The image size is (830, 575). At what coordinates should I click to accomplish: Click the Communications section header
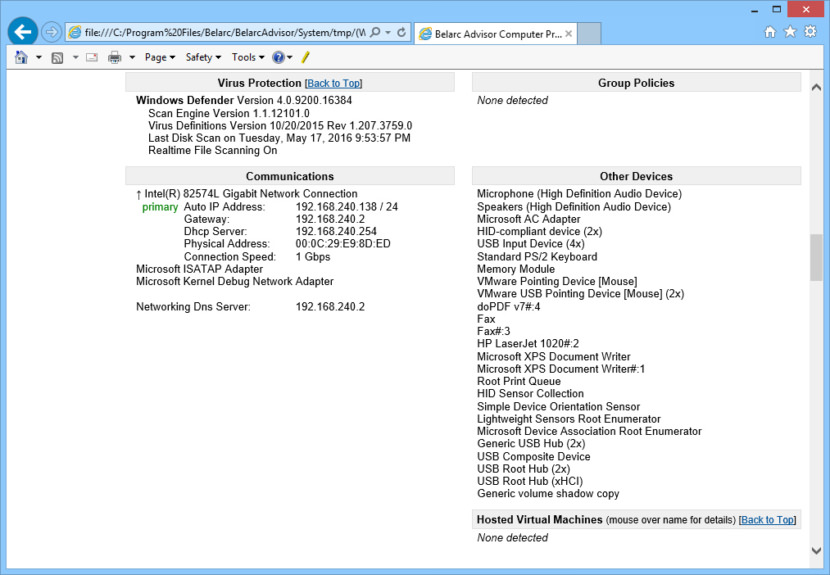click(290, 176)
